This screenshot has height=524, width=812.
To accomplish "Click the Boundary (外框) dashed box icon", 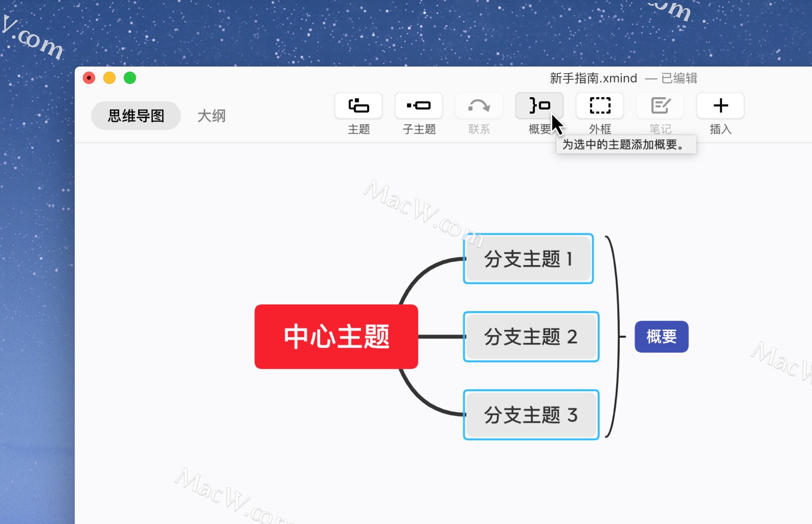I will pyautogui.click(x=600, y=106).
